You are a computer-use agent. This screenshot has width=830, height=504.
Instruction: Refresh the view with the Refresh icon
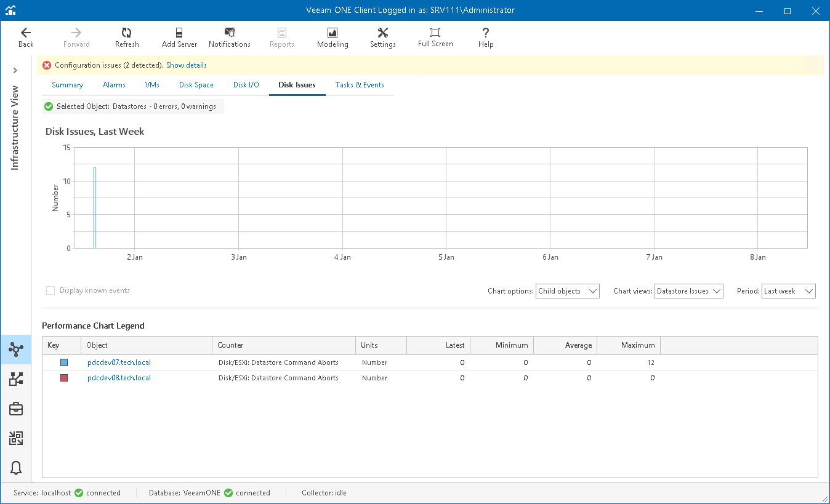click(127, 33)
